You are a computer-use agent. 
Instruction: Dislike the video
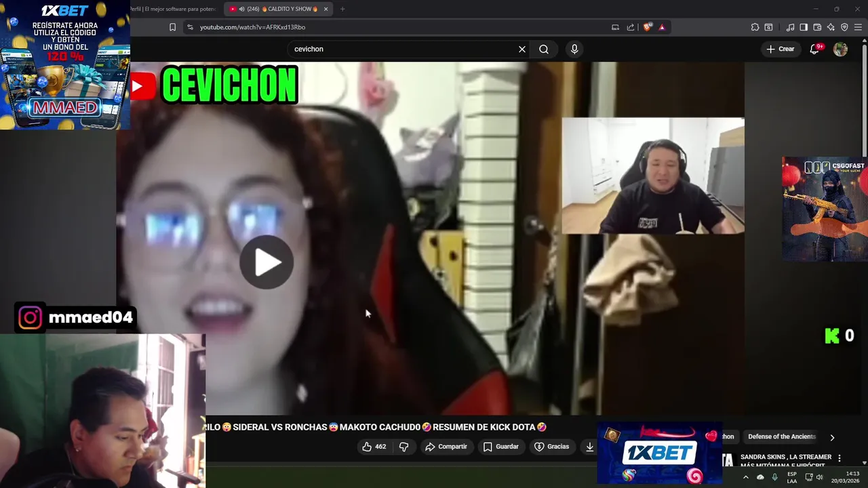click(x=404, y=447)
